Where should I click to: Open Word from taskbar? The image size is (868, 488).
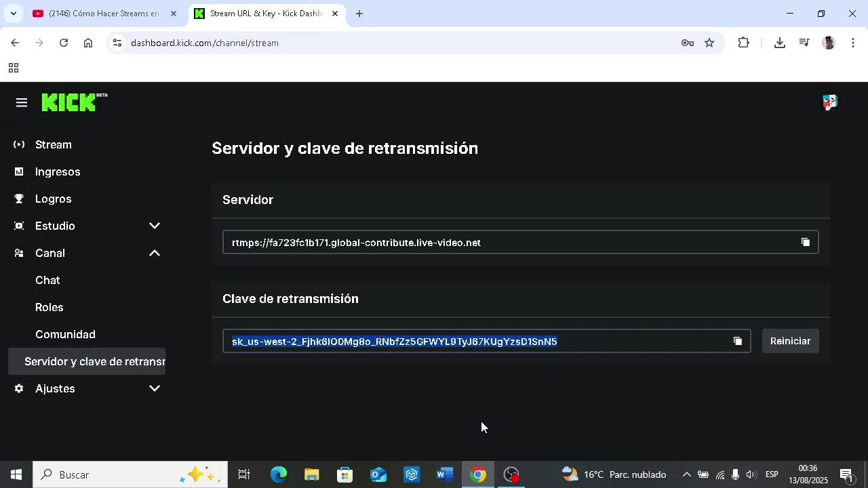pyautogui.click(x=445, y=474)
